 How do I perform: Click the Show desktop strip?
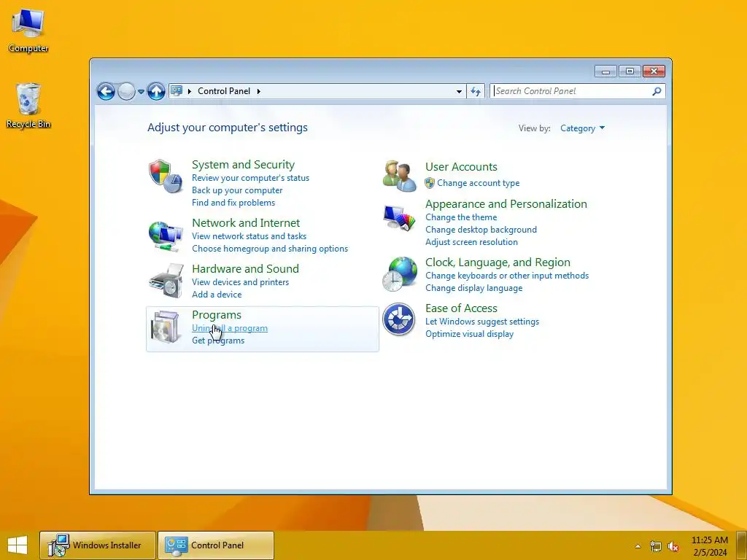pyautogui.click(x=742, y=545)
